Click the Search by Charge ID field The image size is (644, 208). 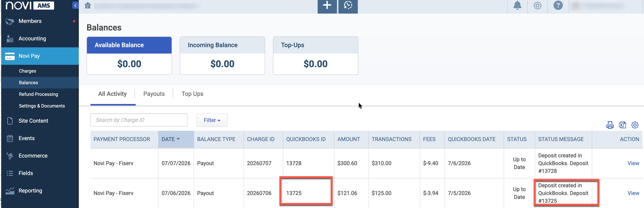(x=139, y=120)
